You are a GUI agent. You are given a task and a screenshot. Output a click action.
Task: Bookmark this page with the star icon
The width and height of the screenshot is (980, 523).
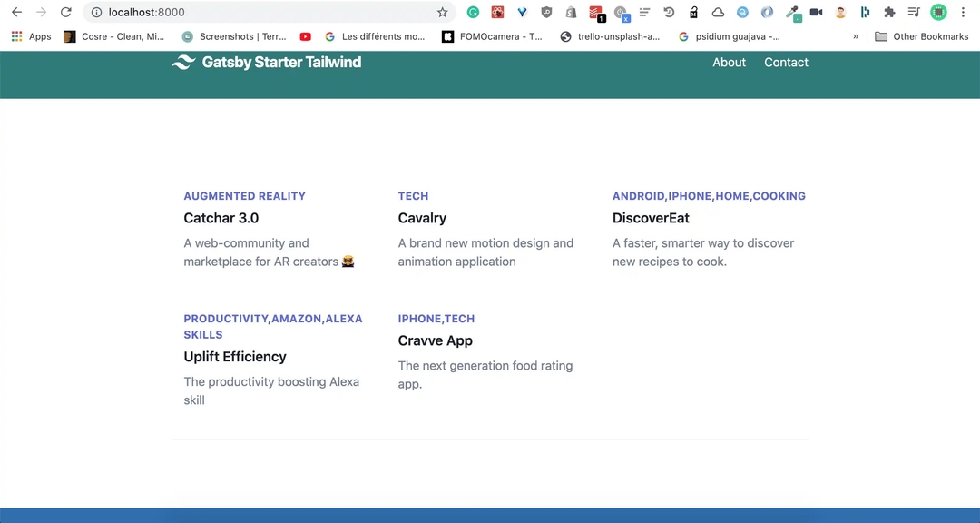tap(443, 12)
